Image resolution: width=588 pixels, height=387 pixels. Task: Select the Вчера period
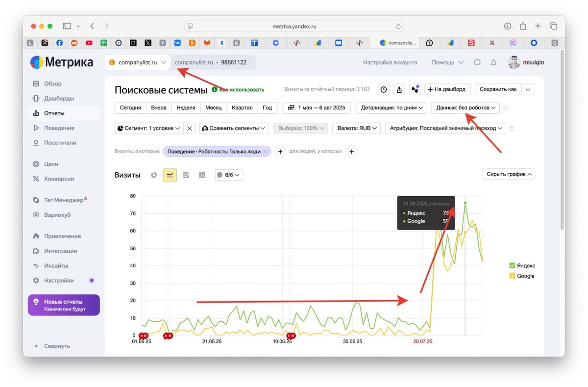click(159, 107)
